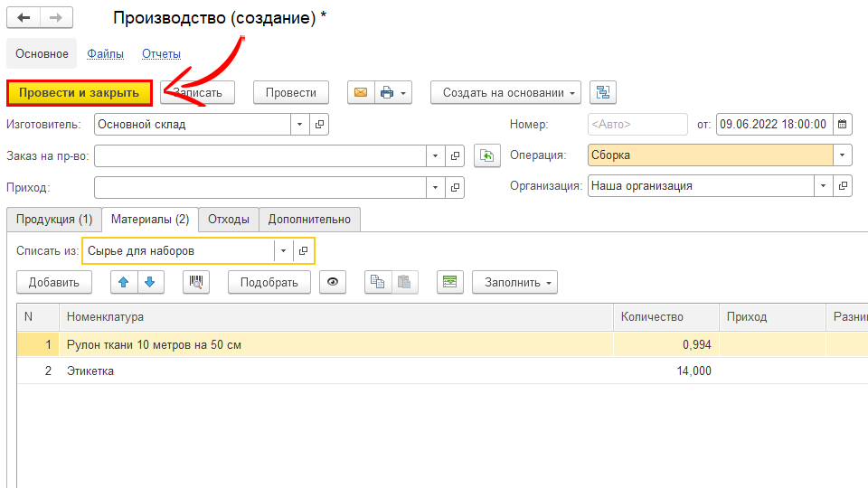Click the envelope email icon

[361, 92]
